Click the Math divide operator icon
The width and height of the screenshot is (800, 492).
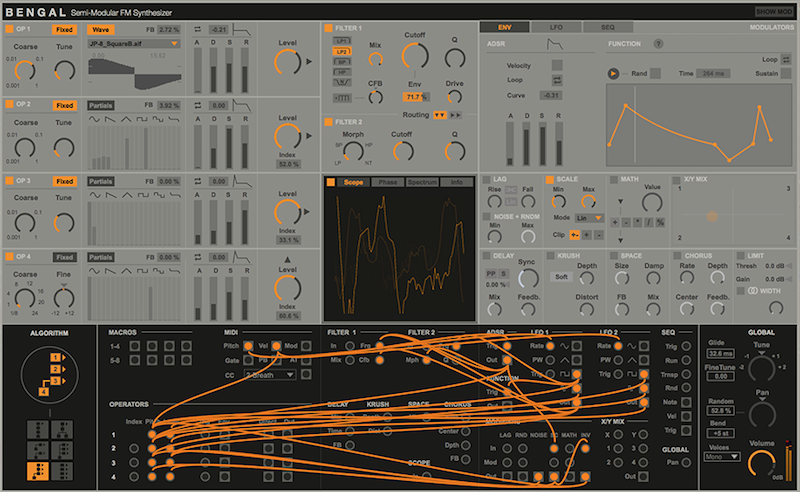[x=648, y=223]
